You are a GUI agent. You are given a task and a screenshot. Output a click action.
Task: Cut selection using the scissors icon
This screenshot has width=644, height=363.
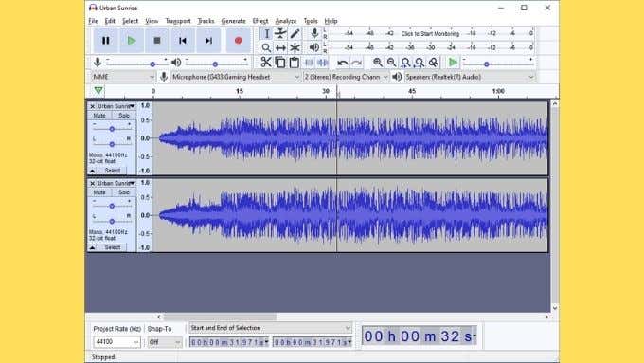coord(266,63)
